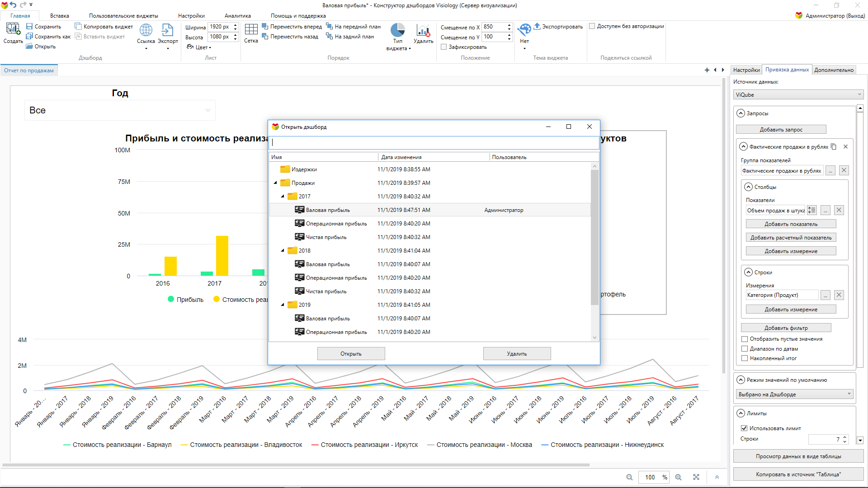Click the Ссылка globe icon

tap(146, 30)
